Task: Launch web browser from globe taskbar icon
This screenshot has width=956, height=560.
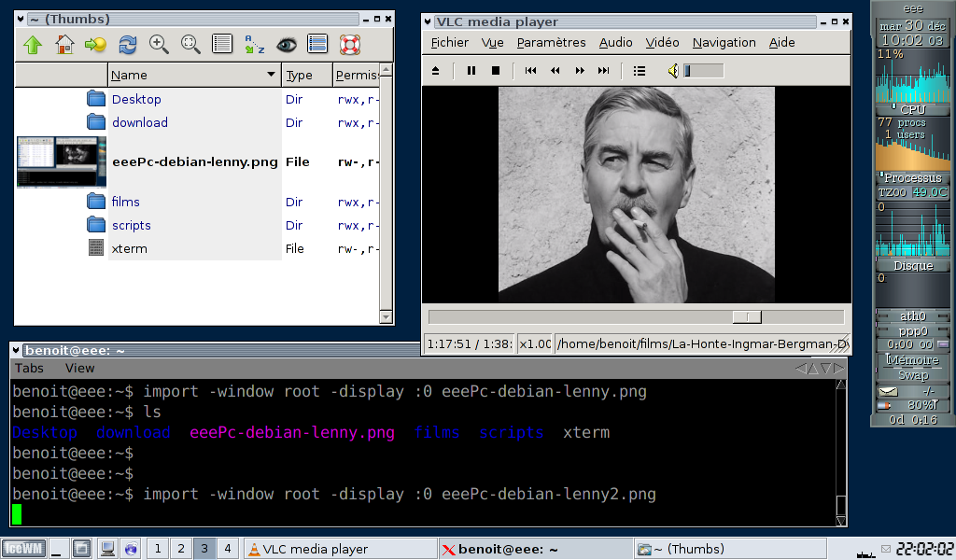Action: [131, 549]
